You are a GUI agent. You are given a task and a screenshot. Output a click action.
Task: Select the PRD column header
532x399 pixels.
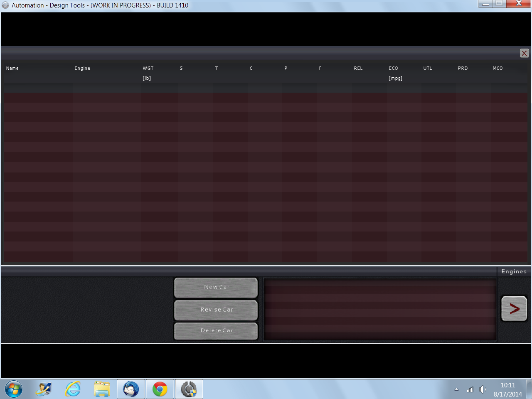tap(463, 68)
